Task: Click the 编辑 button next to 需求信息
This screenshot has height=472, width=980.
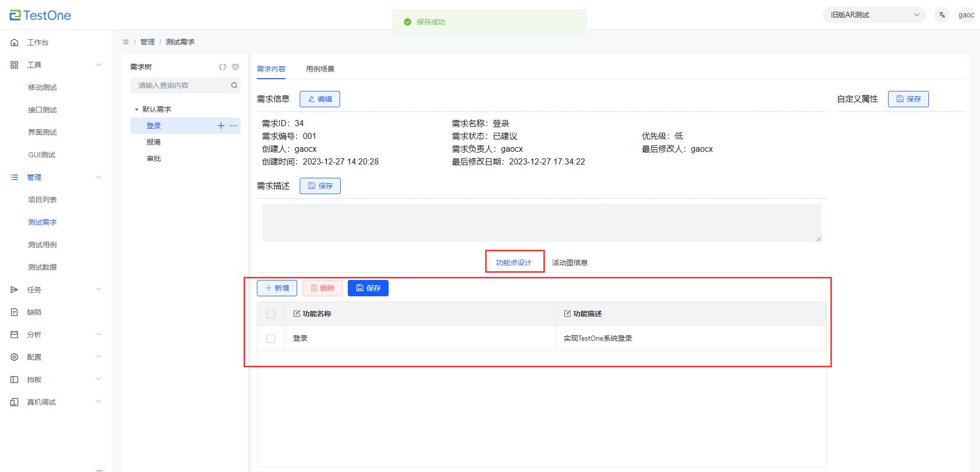Action: [x=320, y=99]
